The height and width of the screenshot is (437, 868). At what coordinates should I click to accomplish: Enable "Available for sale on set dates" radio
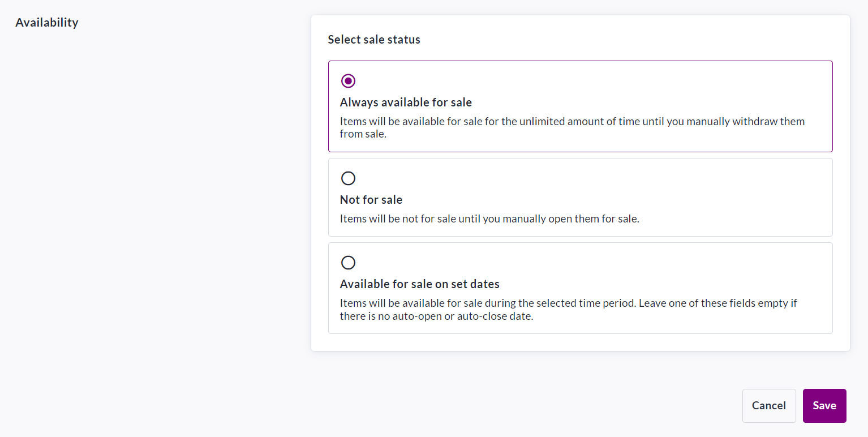[x=349, y=263]
